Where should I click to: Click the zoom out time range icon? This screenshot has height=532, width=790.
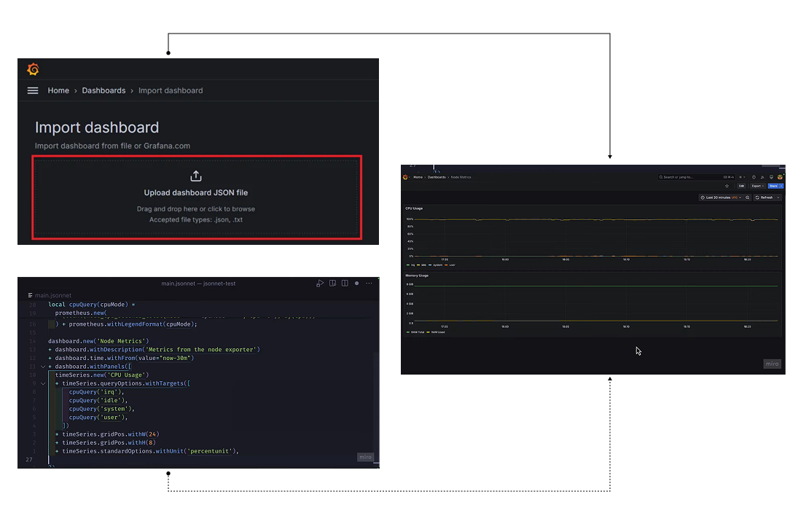748,197
